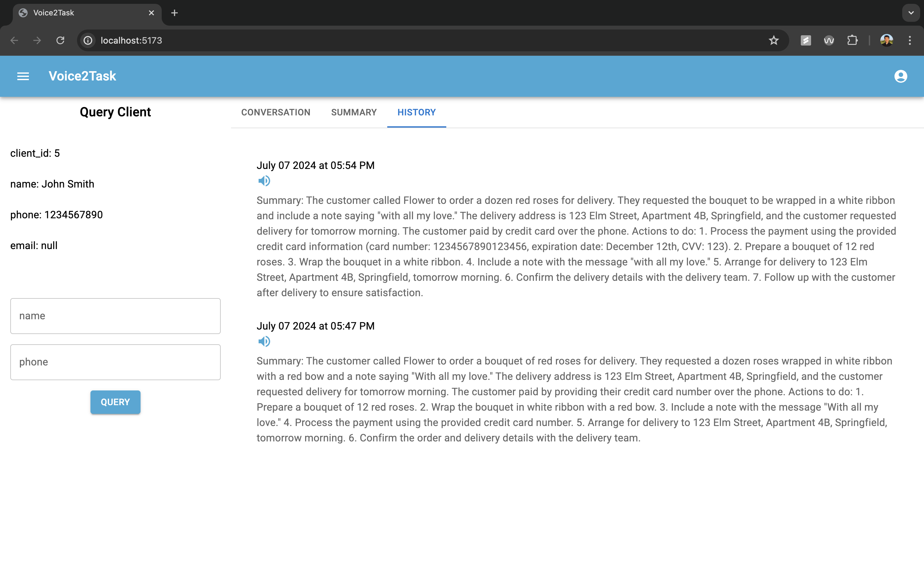This screenshot has width=924, height=577.
Task: Open the browser Extensions puzzle icon
Action: (852, 40)
